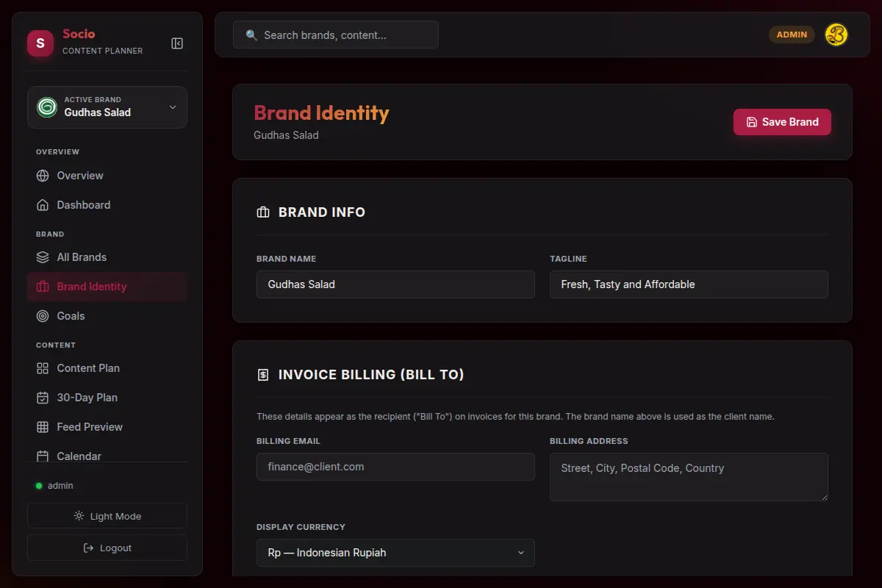Open the 30-Day Plan page
The image size is (882, 588).
(107, 398)
